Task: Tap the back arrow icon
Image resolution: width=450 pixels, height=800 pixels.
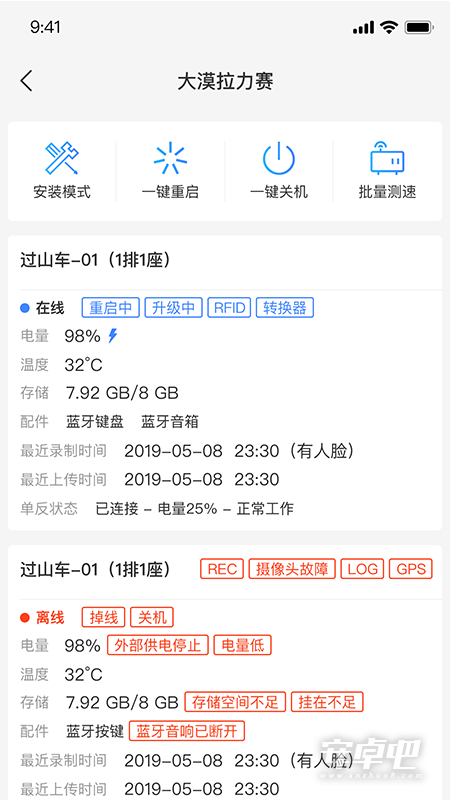Action: click(x=27, y=81)
